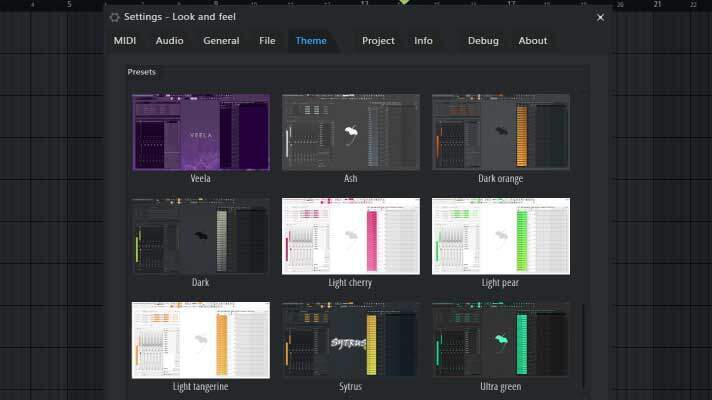
Task: Switch to the Info tab
Action: [x=423, y=41]
